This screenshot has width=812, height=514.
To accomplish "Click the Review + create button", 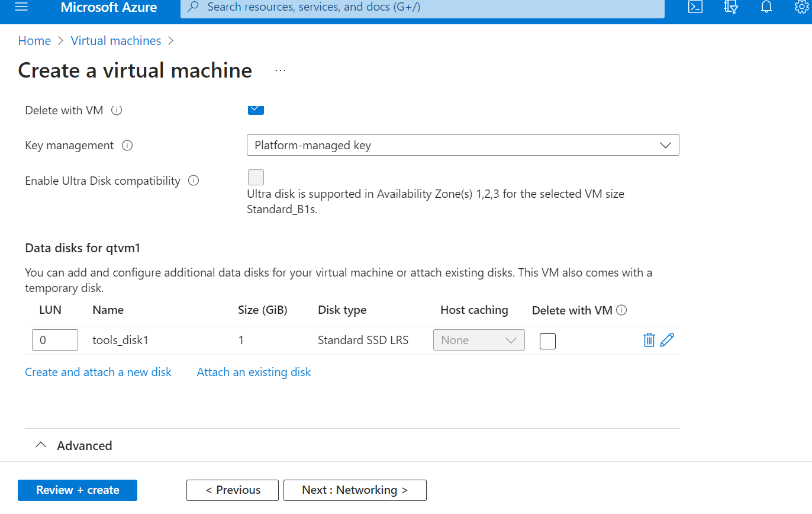I will (78, 490).
